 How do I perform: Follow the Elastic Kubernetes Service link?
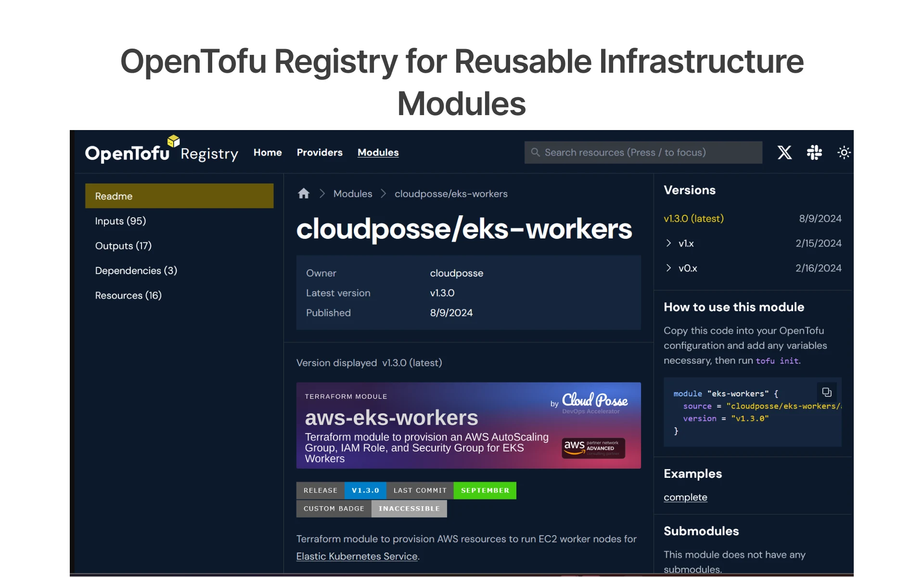(357, 556)
